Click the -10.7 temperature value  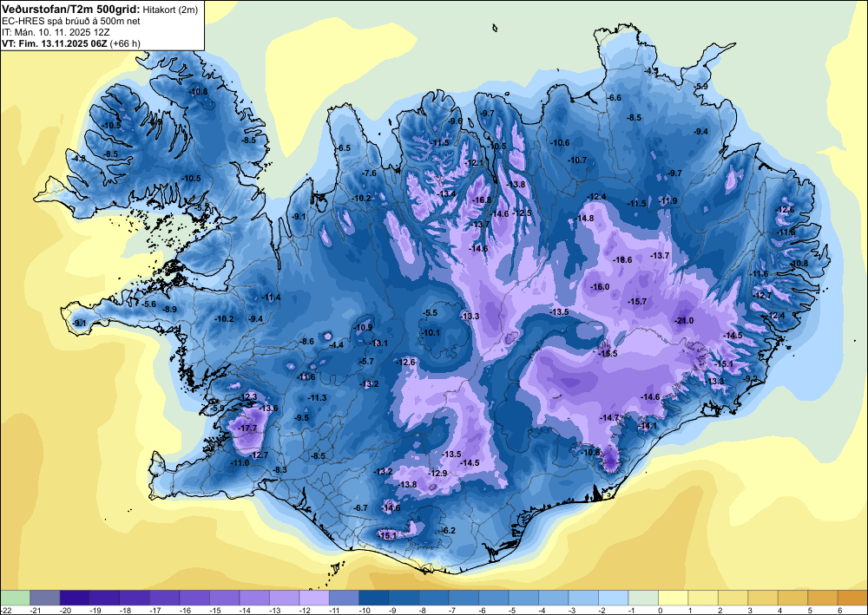click(577, 160)
